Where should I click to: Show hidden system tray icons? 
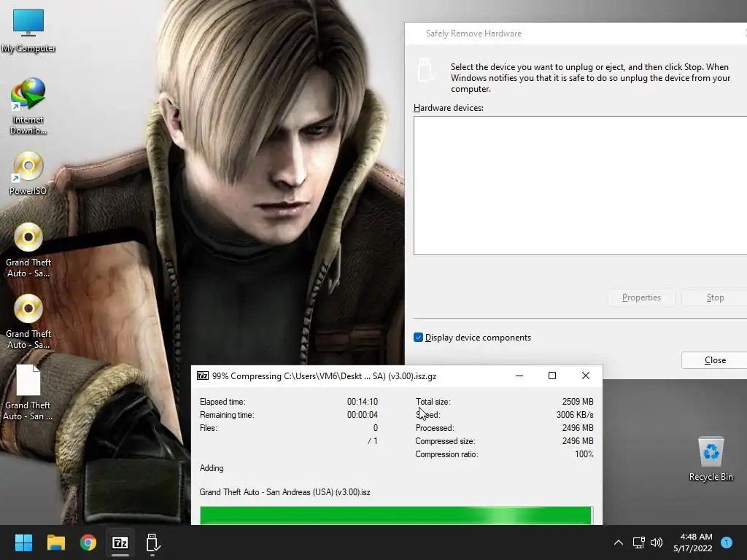(619, 542)
